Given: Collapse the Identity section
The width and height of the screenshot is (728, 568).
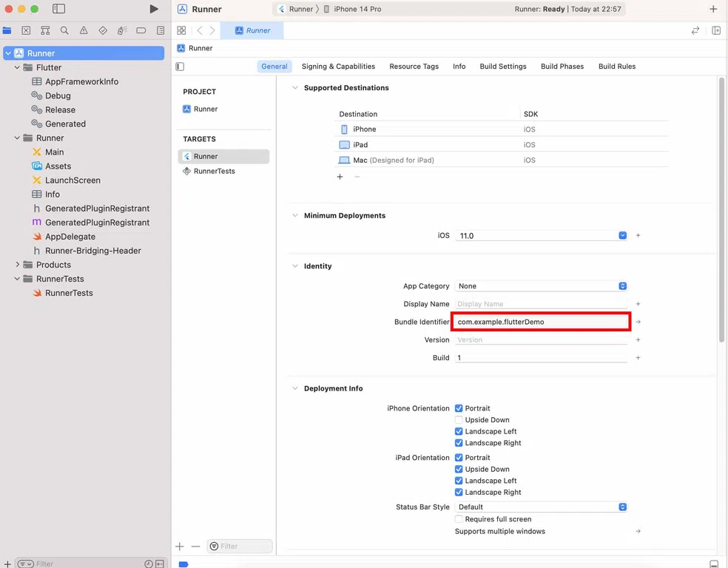Looking at the screenshot, I should [294, 266].
